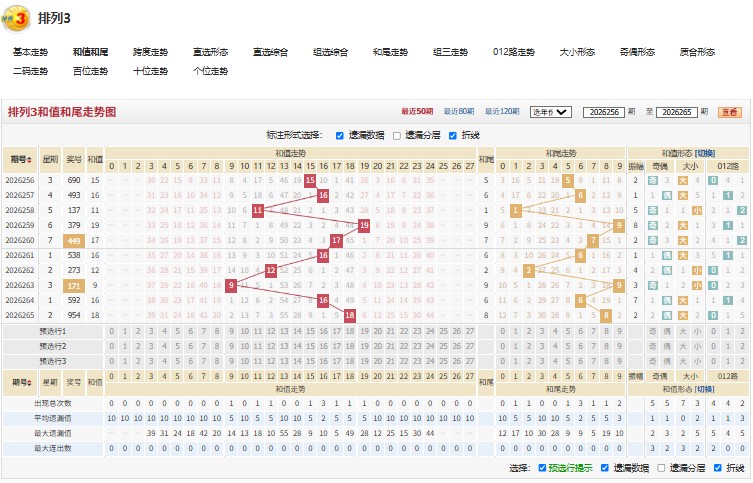Screen dimensions: 753x483
Task: Select number 12 in 预选行3
Action: click(x=271, y=361)
